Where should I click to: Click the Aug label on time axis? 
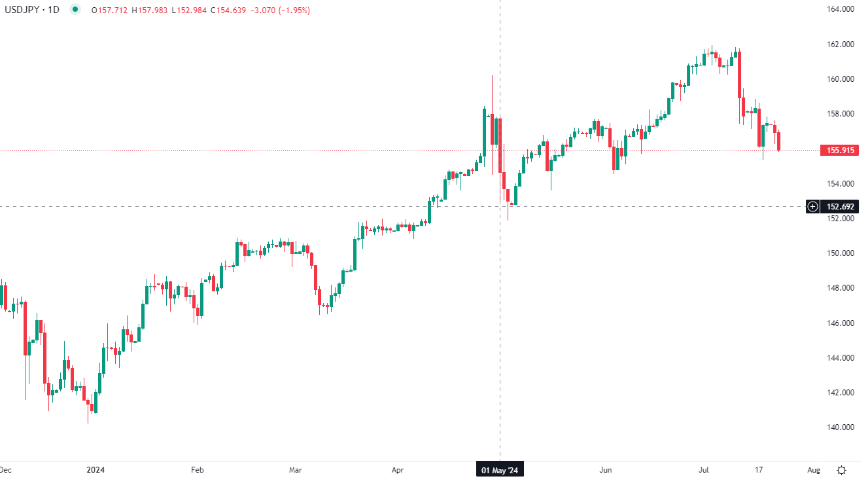click(814, 470)
